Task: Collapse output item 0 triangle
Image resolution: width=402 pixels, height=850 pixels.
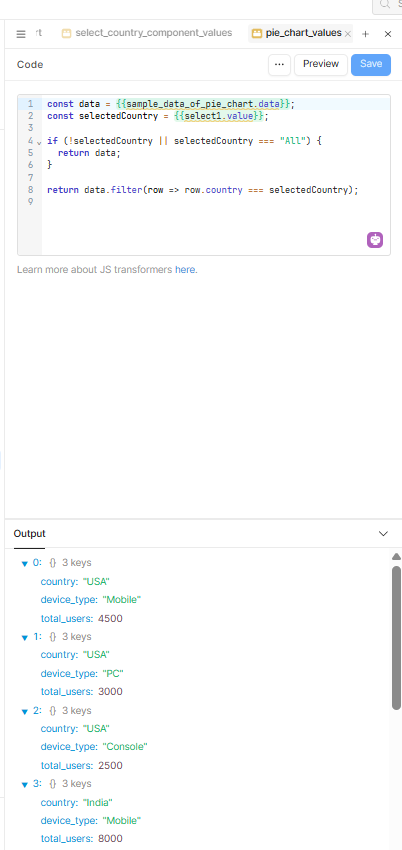Action: click(x=24, y=564)
